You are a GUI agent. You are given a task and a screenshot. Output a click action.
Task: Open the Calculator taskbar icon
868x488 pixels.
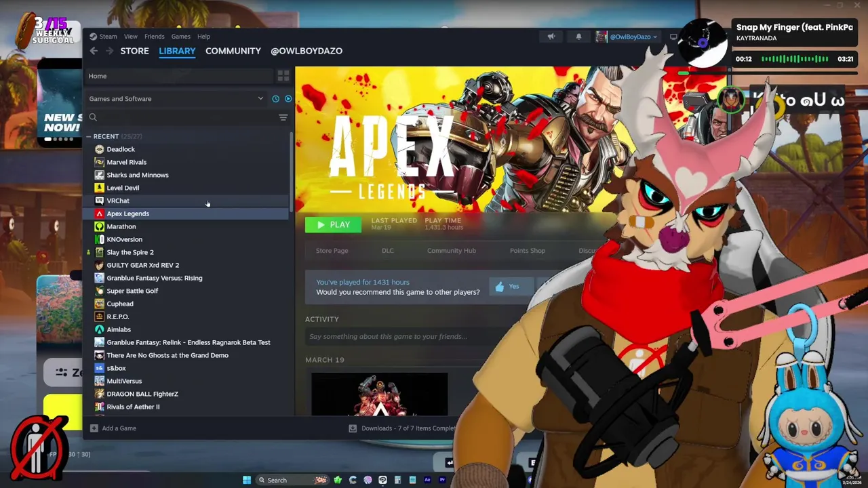pos(397,480)
